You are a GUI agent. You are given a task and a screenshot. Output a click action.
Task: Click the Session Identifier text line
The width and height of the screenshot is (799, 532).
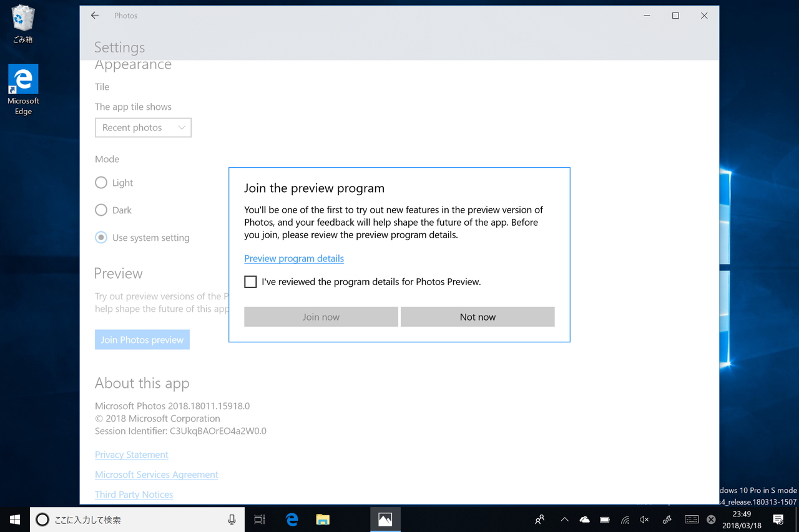[180, 431]
